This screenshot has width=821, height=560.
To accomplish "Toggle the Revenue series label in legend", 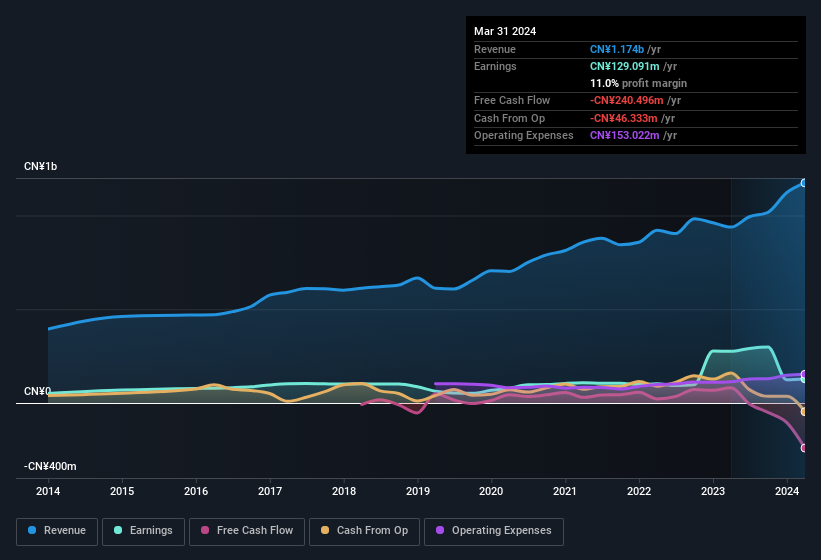I will (x=64, y=531).
